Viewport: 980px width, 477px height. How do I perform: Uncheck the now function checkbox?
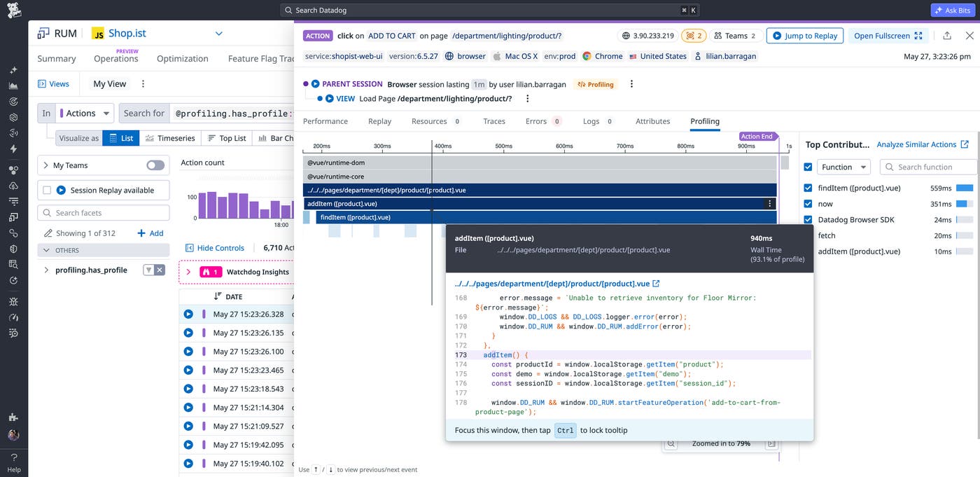point(808,204)
